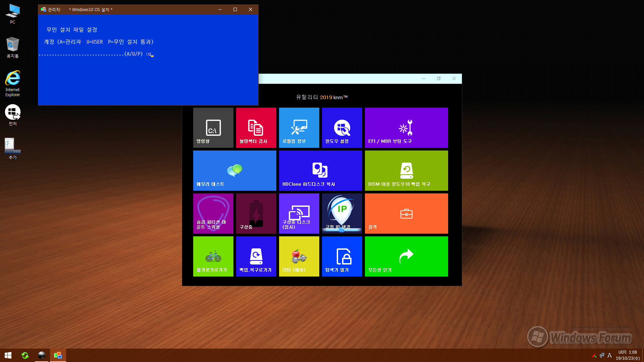Click the console window title icon
The width and height of the screenshot is (644, 362).
[43, 9]
